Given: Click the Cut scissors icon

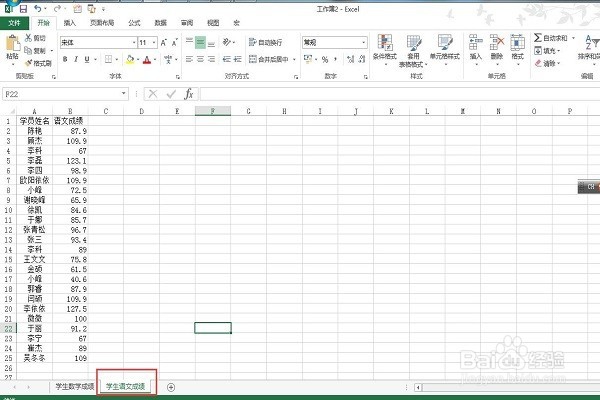Looking at the screenshot, I should click(28, 38).
